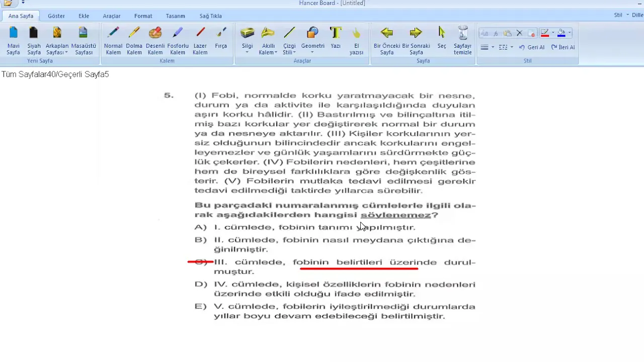Open the Sağ Tıkla tab
This screenshot has height=362, width=644.
(210, 16)
